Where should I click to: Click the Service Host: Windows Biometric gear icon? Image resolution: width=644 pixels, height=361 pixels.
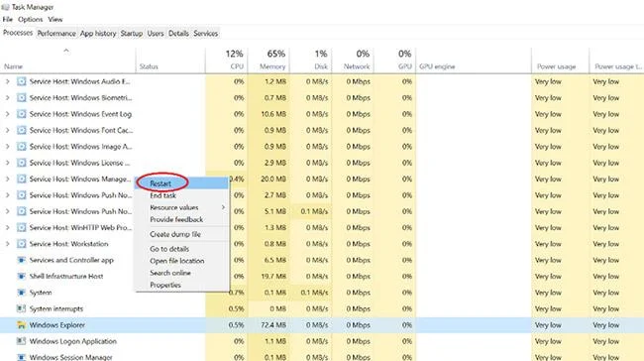click(22, 98)
